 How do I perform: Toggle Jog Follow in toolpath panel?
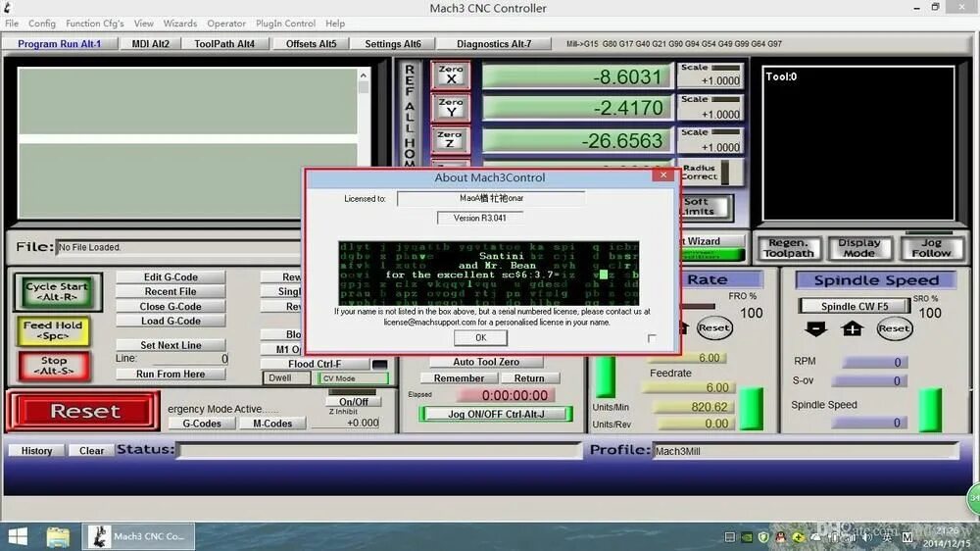pyautogui.click(x=931, y=248)
